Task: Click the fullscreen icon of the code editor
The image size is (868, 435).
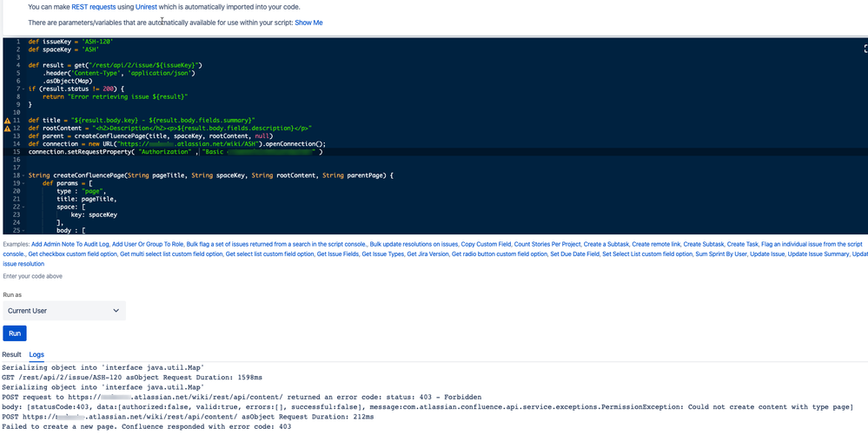Action: (865, 49)
